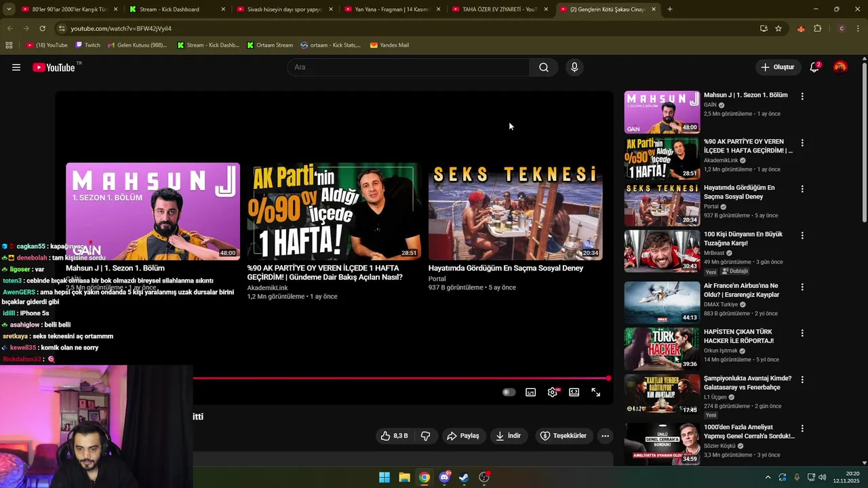Viewport: 868px width, 488px height.
Task: Play the Mahsun J end-screen thumbnail
Action: pos(153,211)
